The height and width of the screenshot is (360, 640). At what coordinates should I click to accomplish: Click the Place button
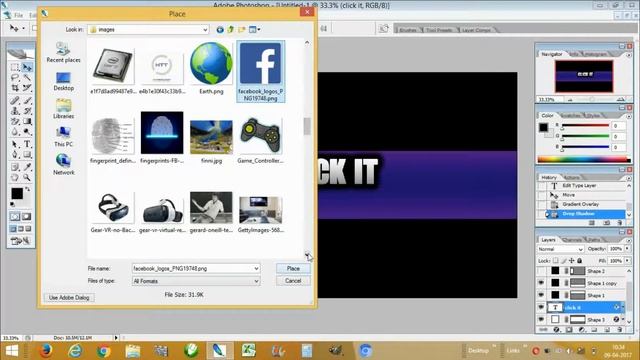coord(293,269)
